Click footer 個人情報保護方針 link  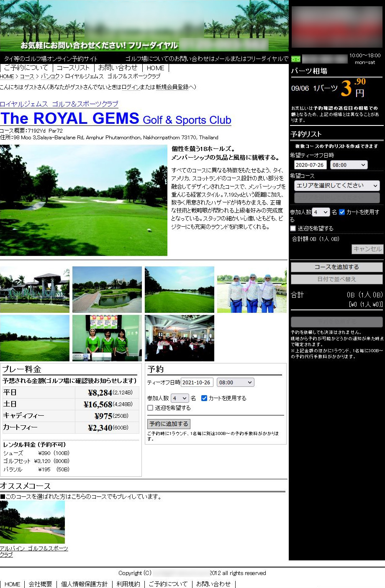[x=84, y=584]
